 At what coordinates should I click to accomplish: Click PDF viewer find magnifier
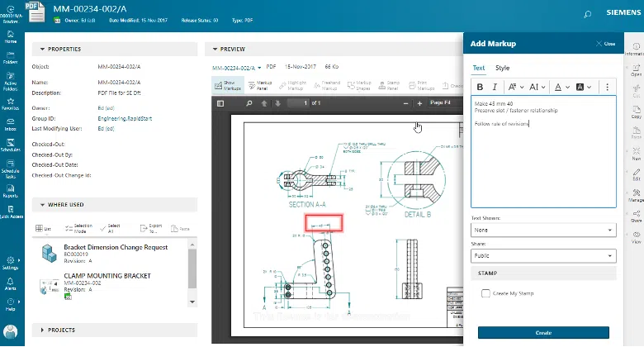[x=249, y=103]
